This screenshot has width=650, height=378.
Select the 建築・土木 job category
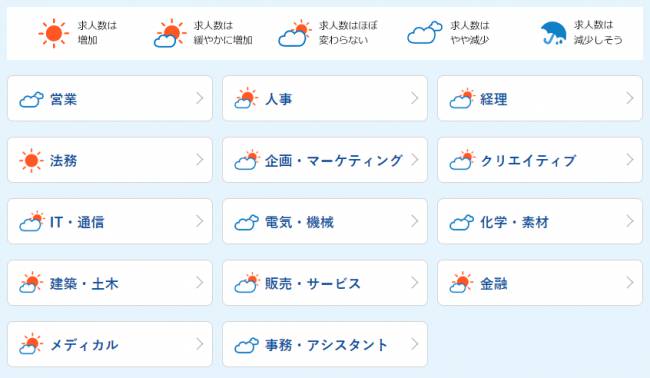110,283
